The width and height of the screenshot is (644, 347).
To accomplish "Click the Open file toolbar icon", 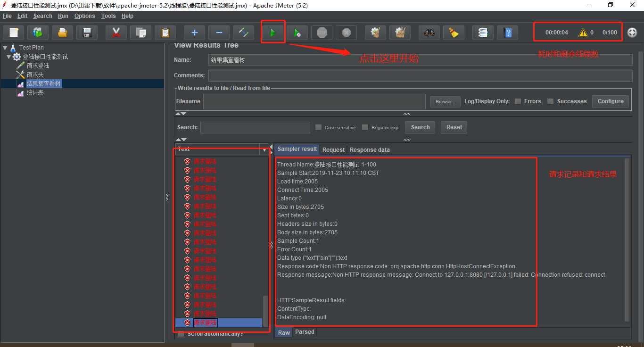I will 62,33.
